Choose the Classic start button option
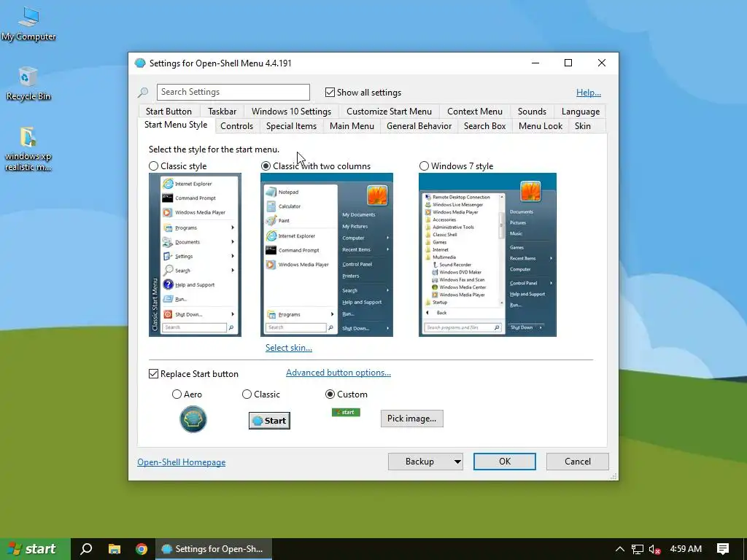Image resolution: width=747 pixels, height=560 pixels. (x=247, y=394)
